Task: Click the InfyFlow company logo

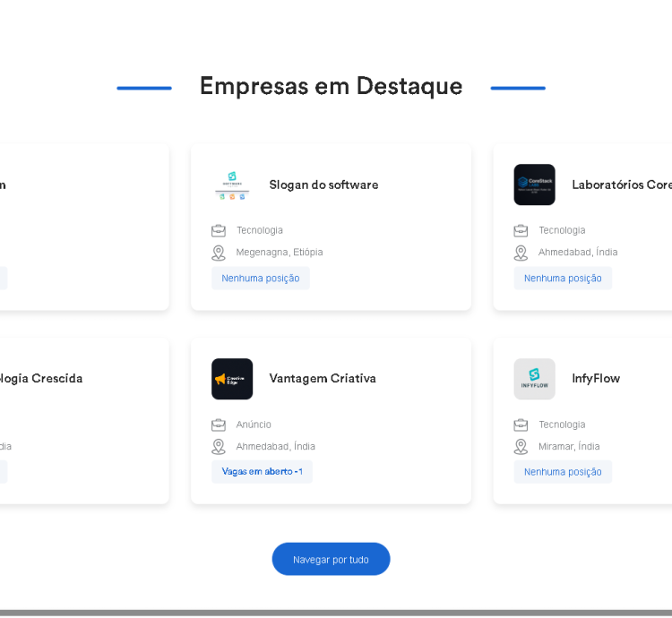Action: [534, 379]
